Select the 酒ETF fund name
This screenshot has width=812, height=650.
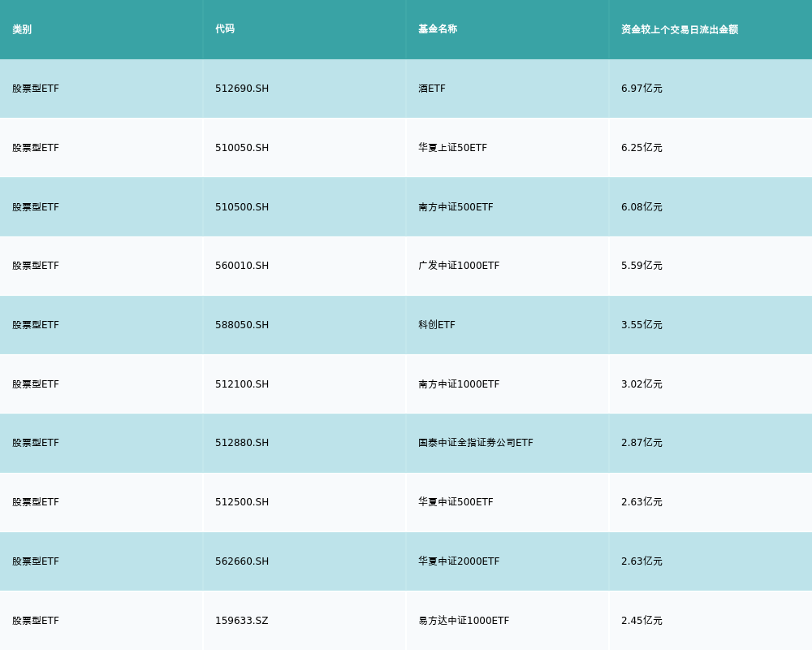click(x=432, y=89)
